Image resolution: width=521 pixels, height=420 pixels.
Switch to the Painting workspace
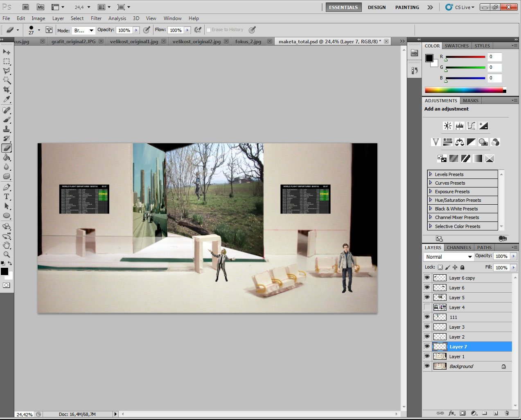(x=407, y=7)
